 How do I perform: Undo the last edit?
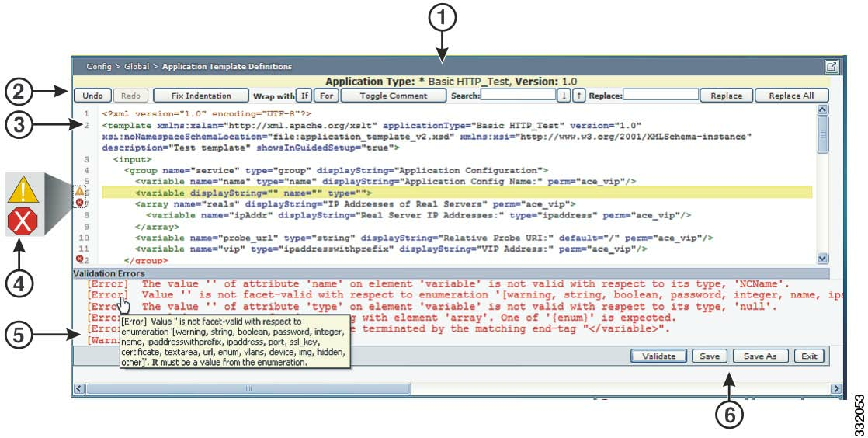click(93, 96)
